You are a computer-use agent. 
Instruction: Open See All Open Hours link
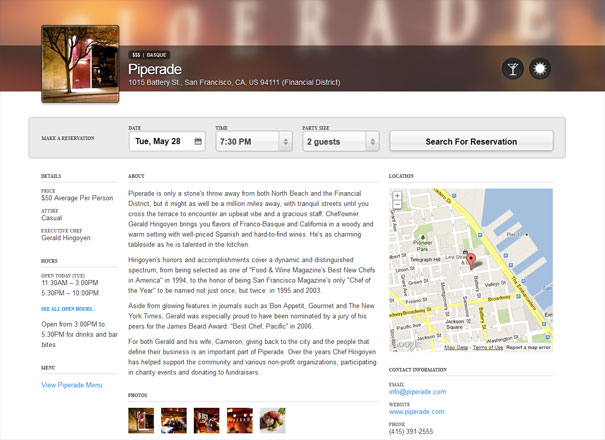[68, 309]
